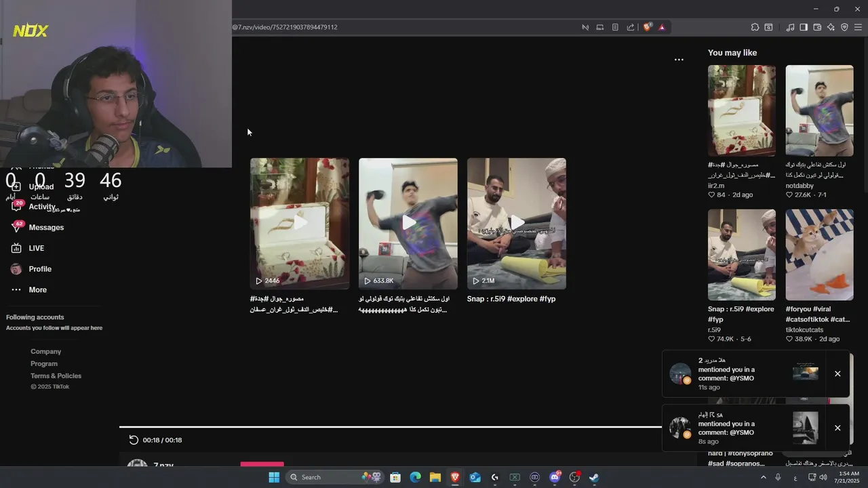Open the volume control in system tray
868x488 pixels.
823,477
